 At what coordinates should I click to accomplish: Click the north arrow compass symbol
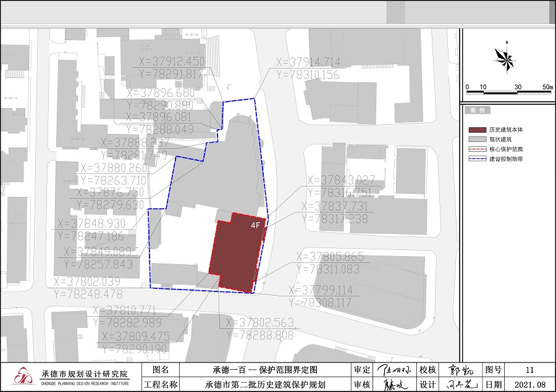click(x=505, y=59)
